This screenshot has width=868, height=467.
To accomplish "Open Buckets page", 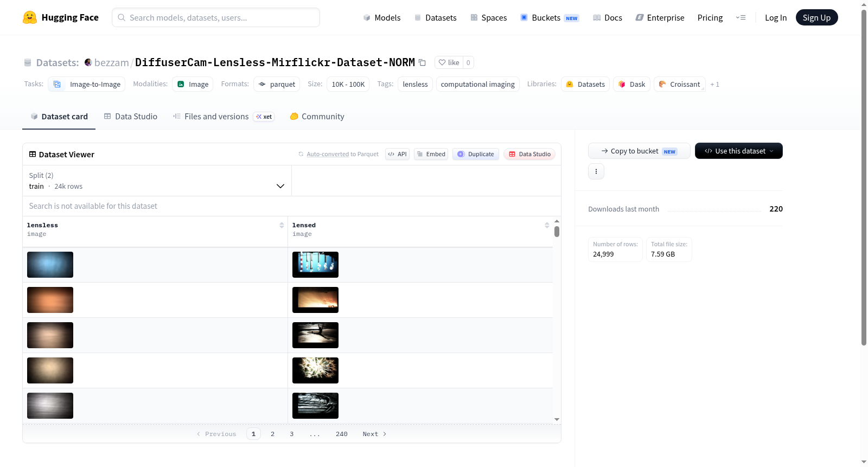I will (550, 17).
